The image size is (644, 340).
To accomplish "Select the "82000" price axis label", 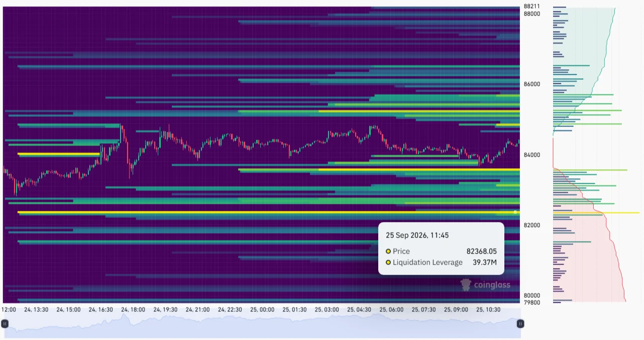I will (532, 225).
